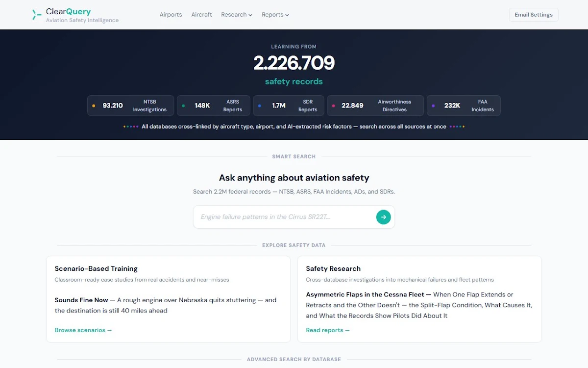Click the 'Ask anything about aviation safety' heading
This screenshot has height=368, width=588.
[294, 178]
